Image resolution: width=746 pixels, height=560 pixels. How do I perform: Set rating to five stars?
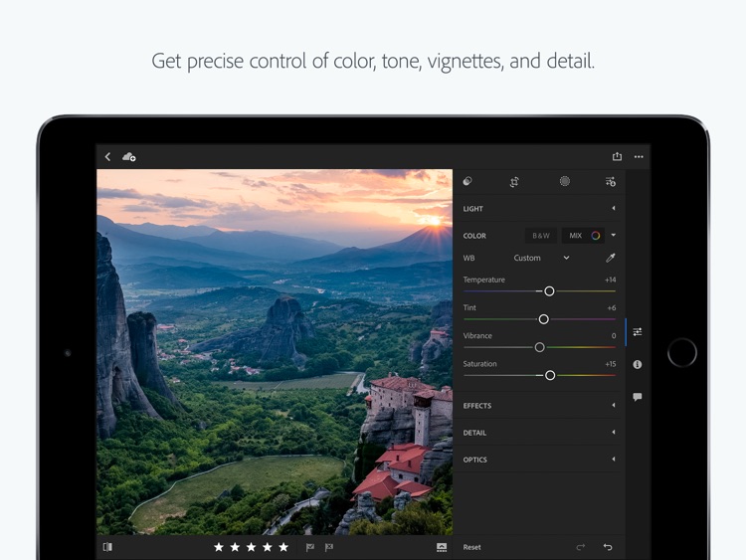pos(283,547)
